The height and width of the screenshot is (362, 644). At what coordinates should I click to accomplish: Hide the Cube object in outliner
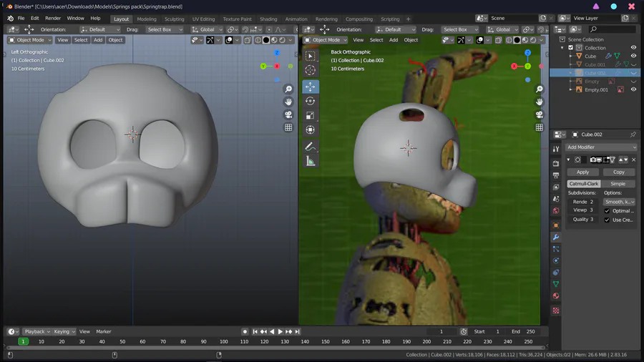[x=633, y=56]
